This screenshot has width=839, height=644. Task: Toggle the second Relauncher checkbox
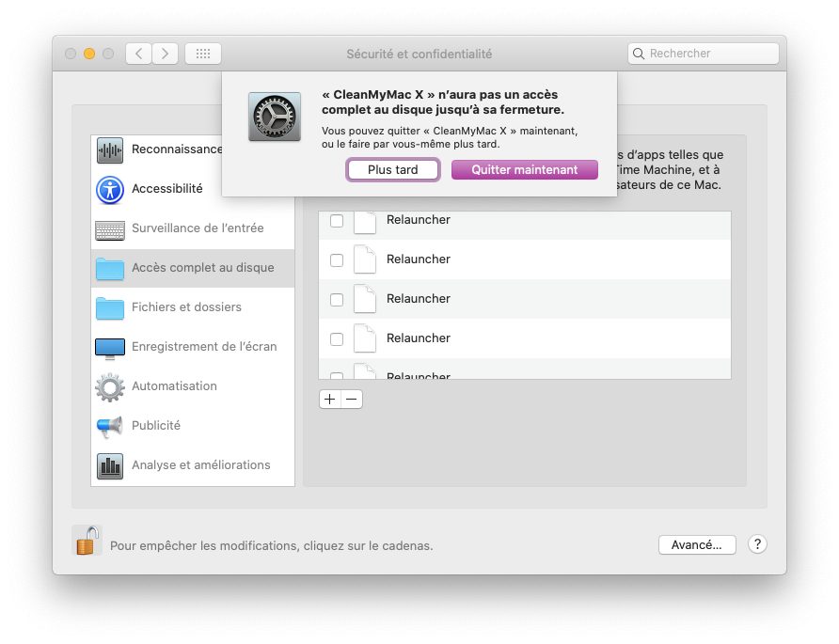click(337, 260)
